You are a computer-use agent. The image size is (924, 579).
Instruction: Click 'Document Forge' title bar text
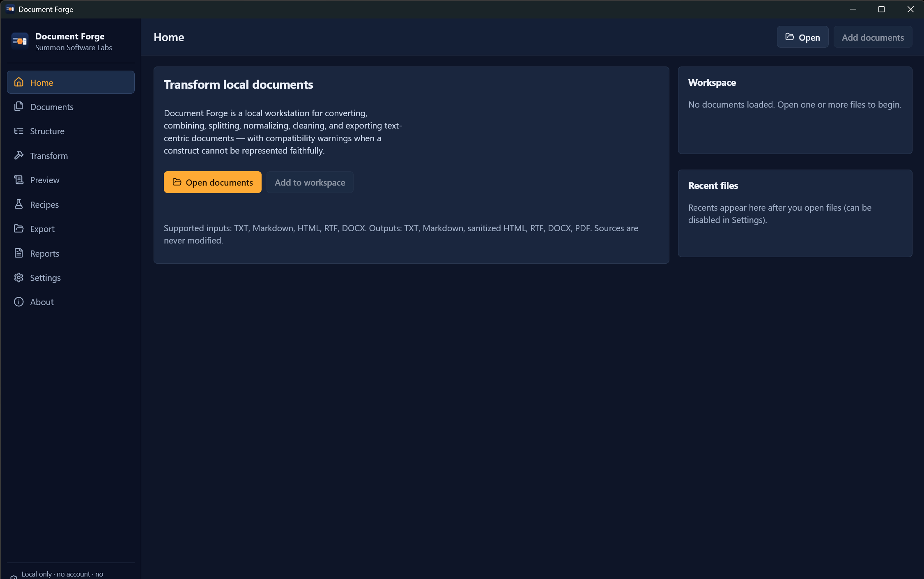[x=46, y=9]
